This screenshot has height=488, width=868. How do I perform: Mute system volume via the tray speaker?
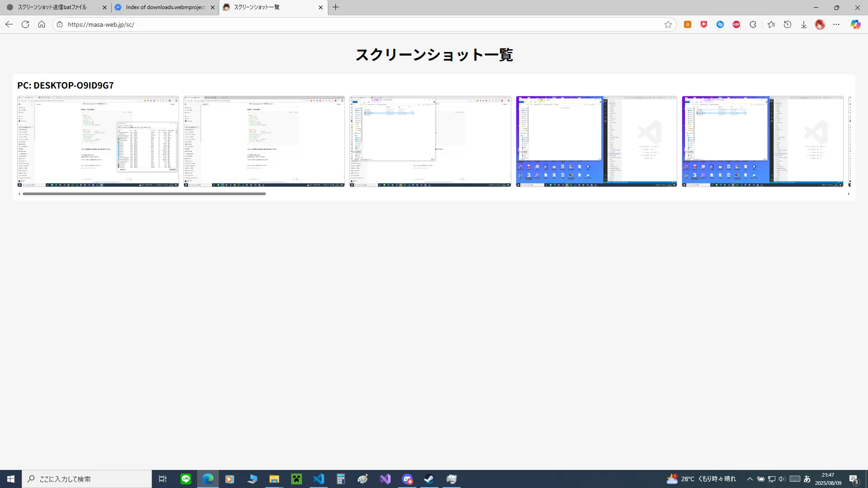pos(783,479)
